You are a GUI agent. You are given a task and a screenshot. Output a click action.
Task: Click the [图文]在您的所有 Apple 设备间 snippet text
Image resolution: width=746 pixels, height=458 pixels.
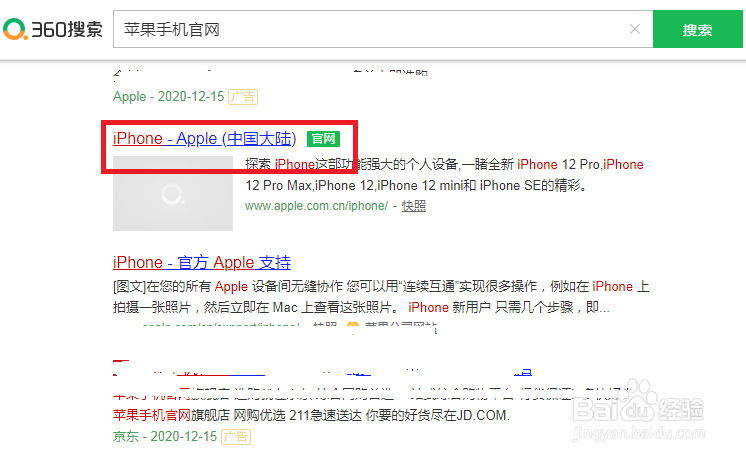(381, 297)
